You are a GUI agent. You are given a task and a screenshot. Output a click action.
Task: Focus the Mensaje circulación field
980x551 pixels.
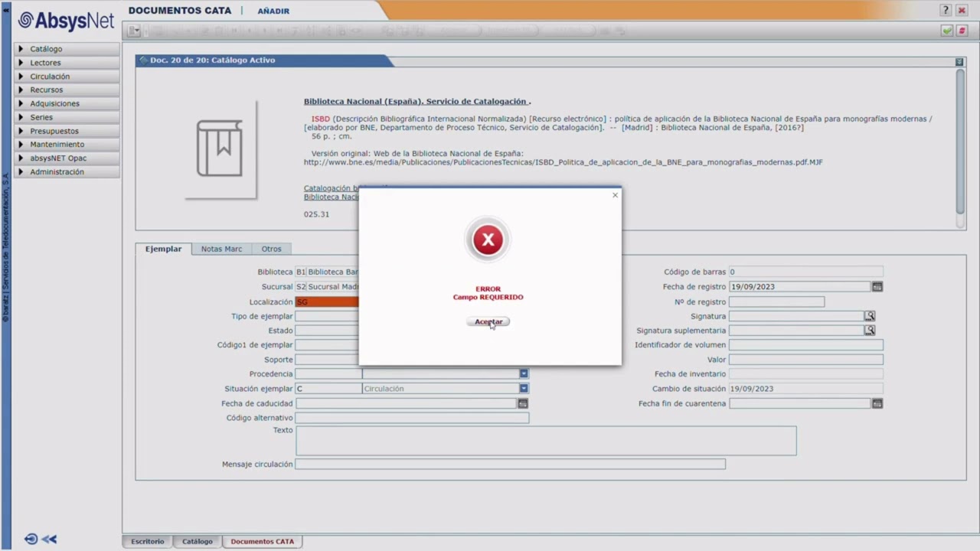pos(510,465)
